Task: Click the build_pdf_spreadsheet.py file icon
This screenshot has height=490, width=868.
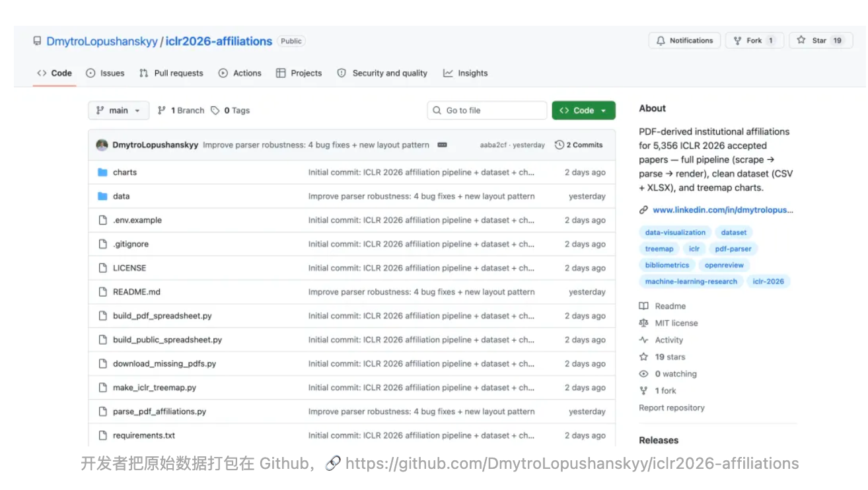Action: click(x=102, y=316)
